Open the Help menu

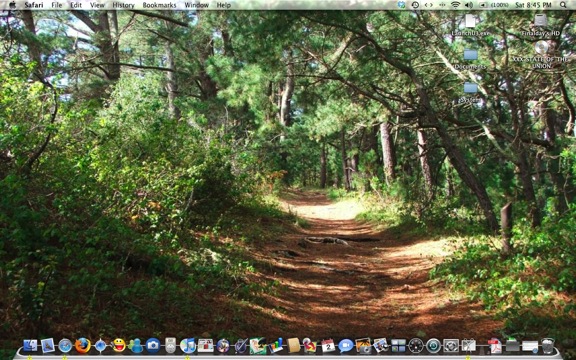click(223, 5)
